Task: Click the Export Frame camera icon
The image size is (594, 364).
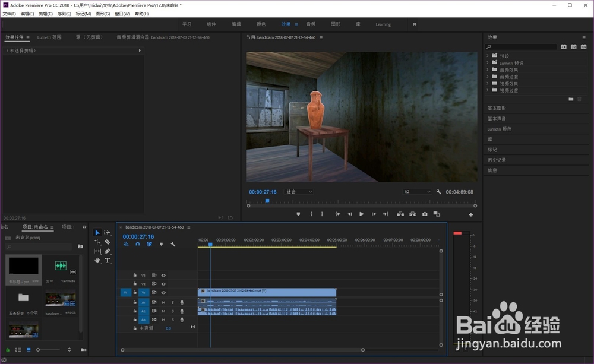Action: (425, 214)
